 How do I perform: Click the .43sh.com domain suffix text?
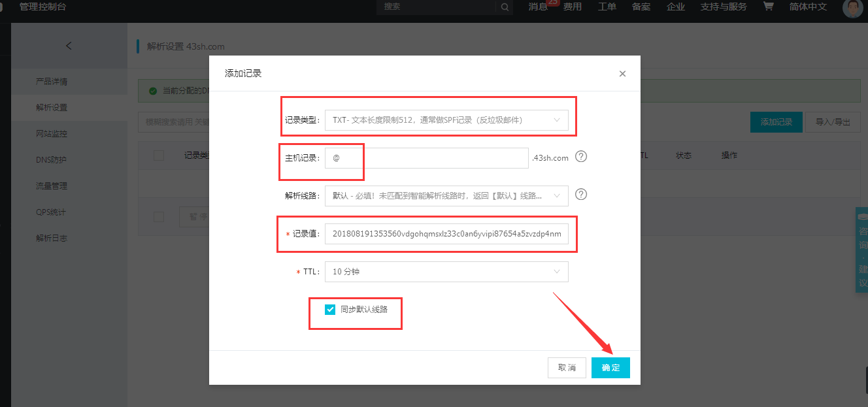tap(550, 158)
